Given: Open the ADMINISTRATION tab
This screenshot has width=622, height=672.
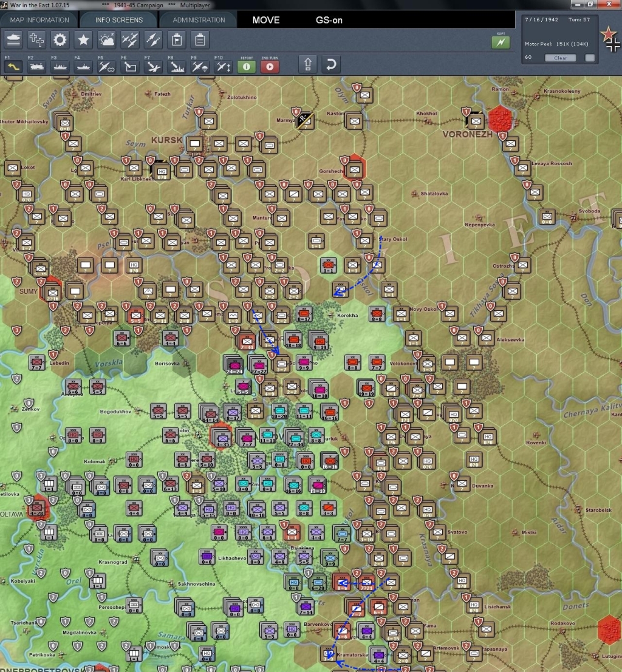Looking at the screenshot, I should click(x=199, y=20).
